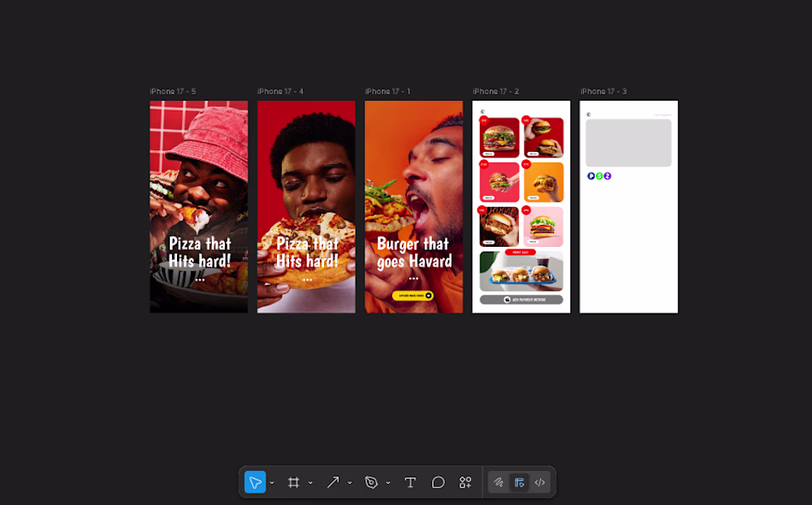Click the back arrow in iPhone 17 - 2

pos(482,111)
